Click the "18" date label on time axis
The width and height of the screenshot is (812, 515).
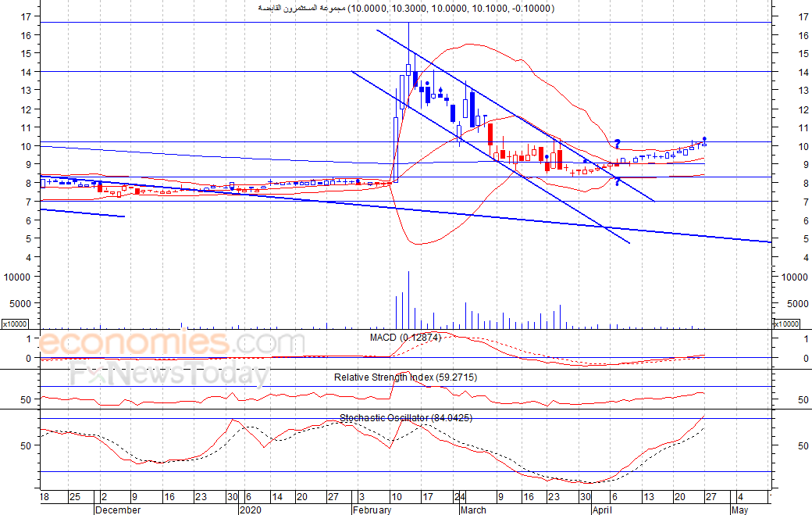click(44, 497)
